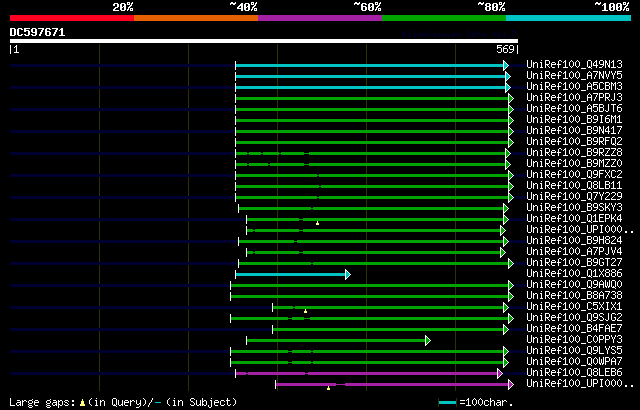Click the yellow gap marker under Q1EPK4 row
Viewport: 640px width, 410px height.
[317, 223]
